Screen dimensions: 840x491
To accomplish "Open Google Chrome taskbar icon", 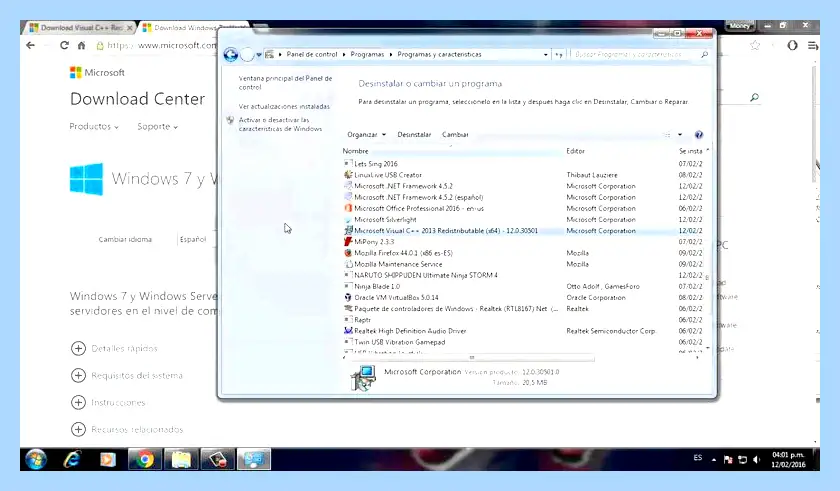I will (x=145, y=459).
